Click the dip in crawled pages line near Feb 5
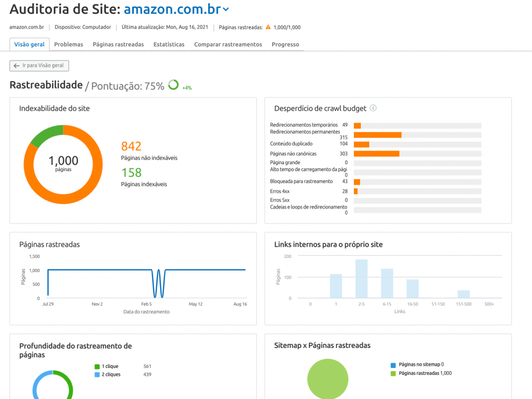Screen dimensions: 532x399 point(159,284)
